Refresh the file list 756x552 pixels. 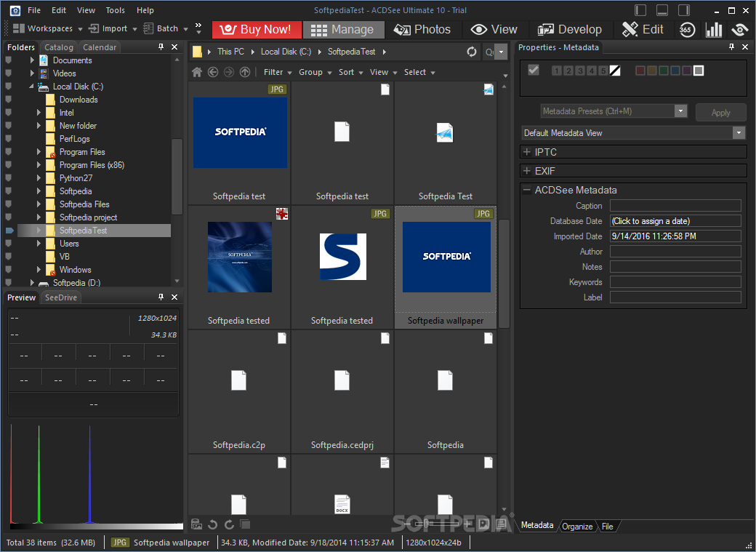[472, 52]
